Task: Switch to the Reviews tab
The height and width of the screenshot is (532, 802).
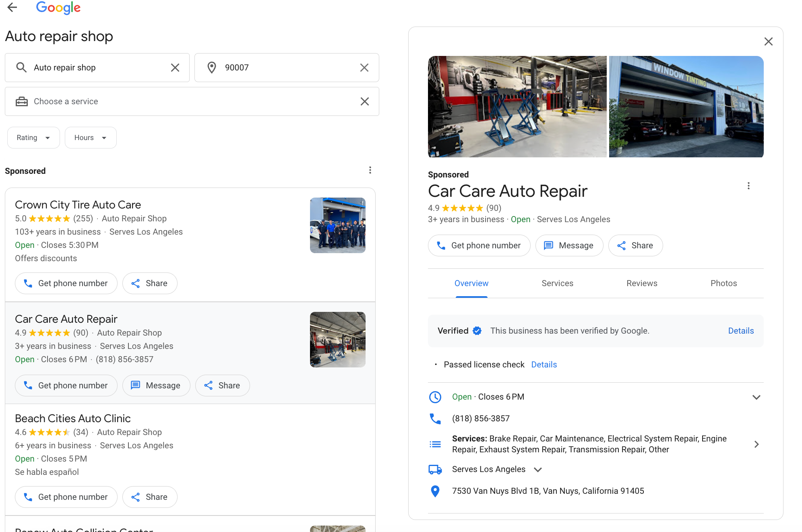Action: (642, 283)
